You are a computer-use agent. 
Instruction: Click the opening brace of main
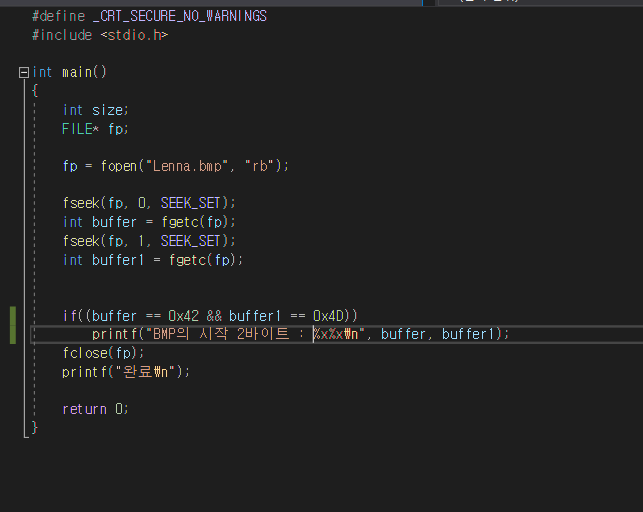point(35,91)
